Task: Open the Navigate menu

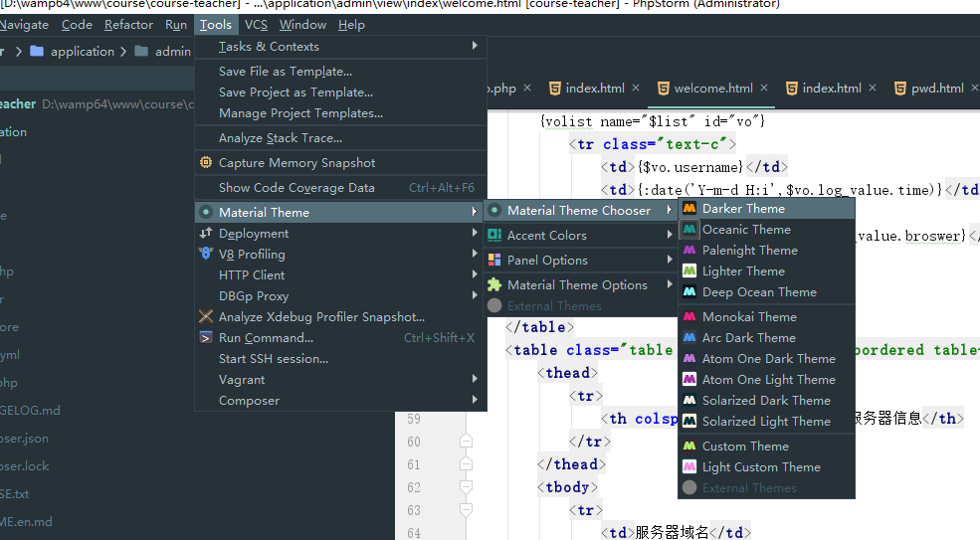Action: click(x=24, y=25)
